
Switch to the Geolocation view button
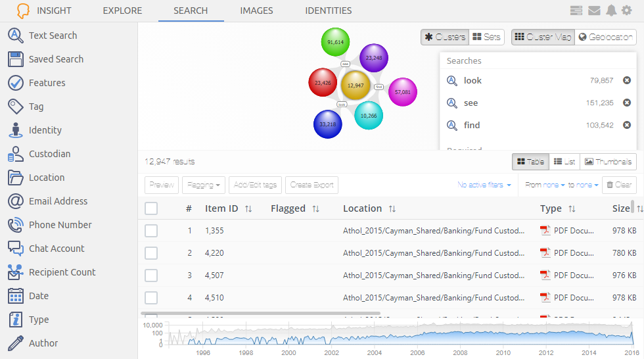[605, 37]
